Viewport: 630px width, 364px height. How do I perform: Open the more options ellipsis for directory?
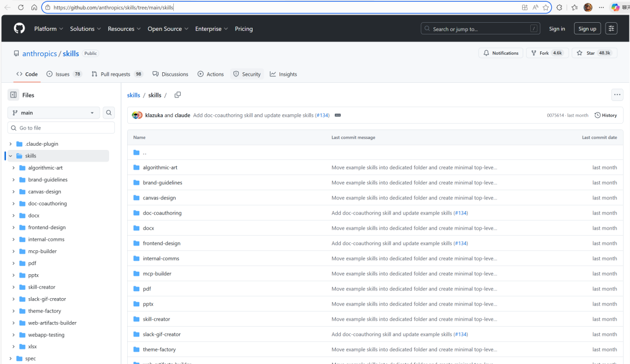coord(617,95)
